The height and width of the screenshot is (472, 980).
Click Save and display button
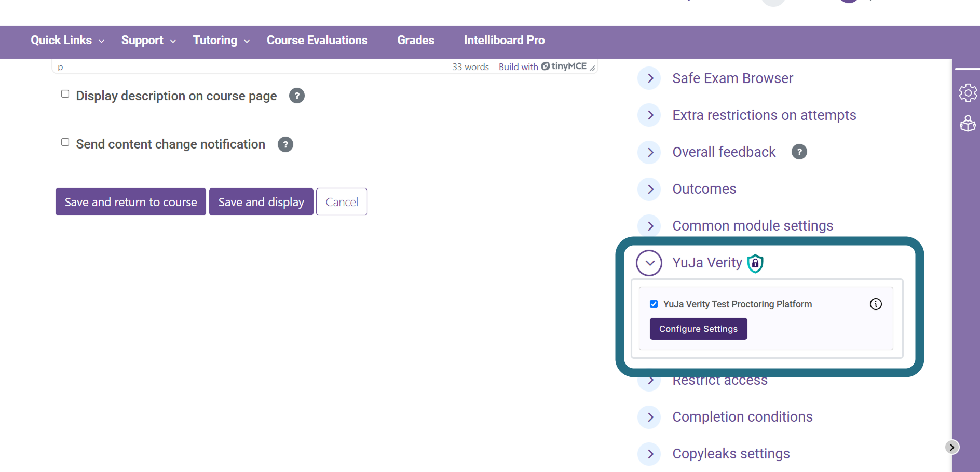coord(261,201)
